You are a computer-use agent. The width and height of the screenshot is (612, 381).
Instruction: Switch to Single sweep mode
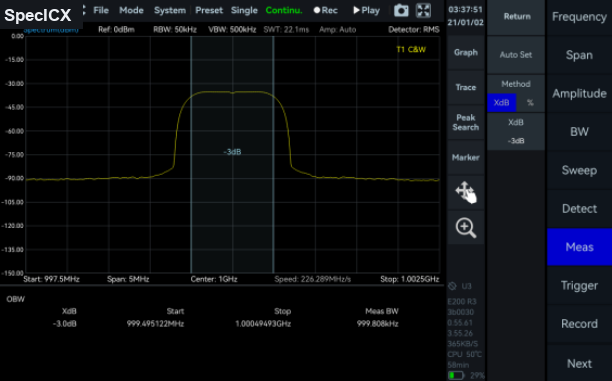244,11
